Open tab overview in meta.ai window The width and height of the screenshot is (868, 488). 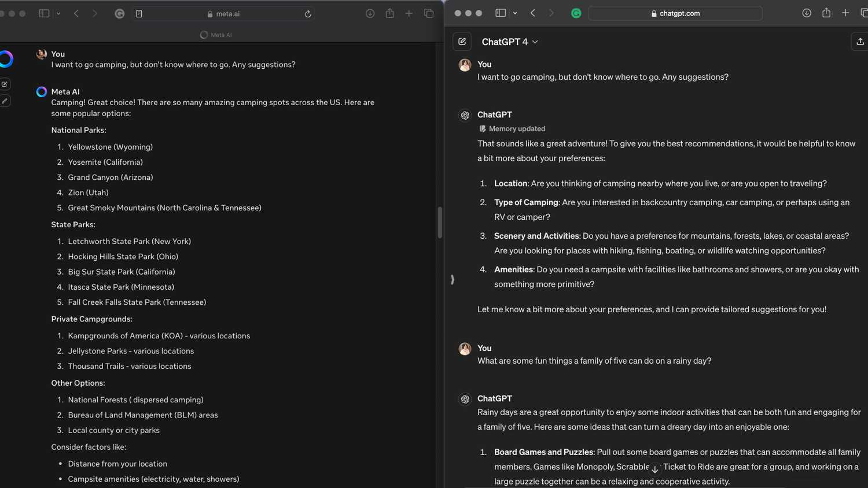pos(429,13)
